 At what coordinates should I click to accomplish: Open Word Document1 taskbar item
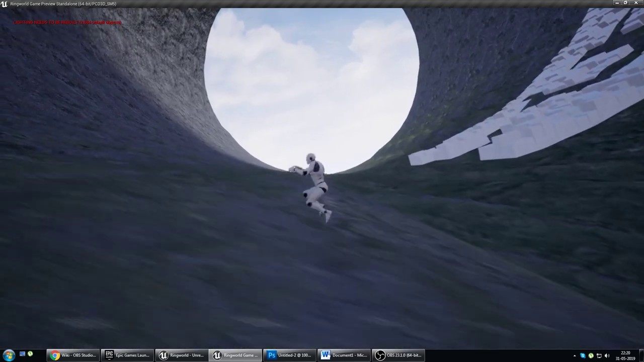344,355
